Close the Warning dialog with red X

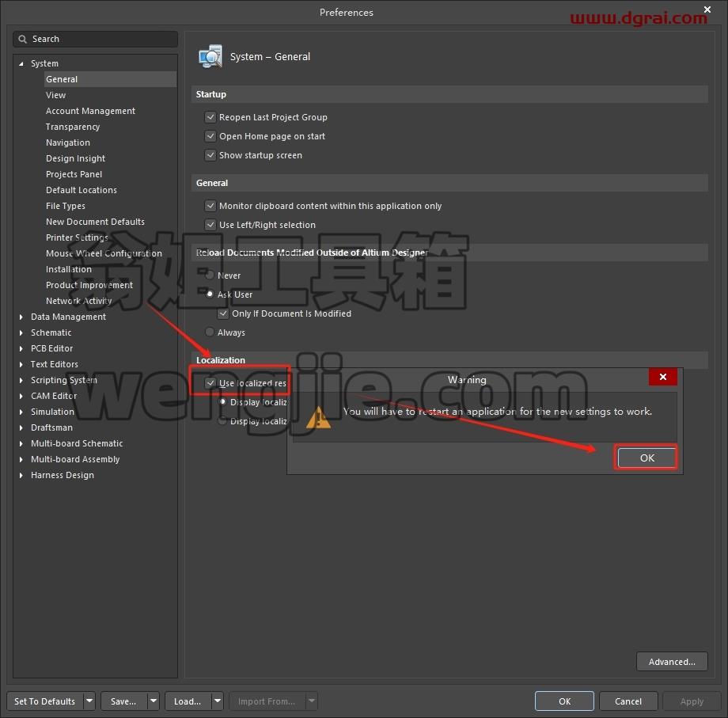pyautogui.click(x=663, y=377)
